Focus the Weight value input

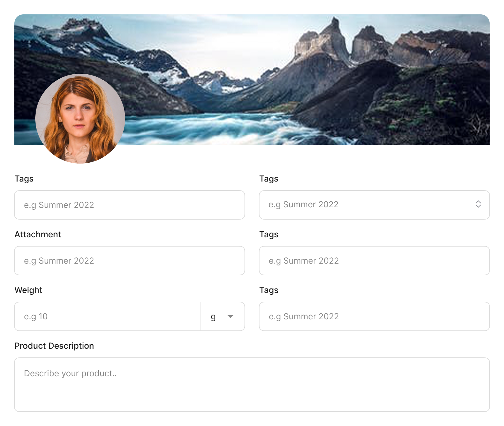point(107,316)
